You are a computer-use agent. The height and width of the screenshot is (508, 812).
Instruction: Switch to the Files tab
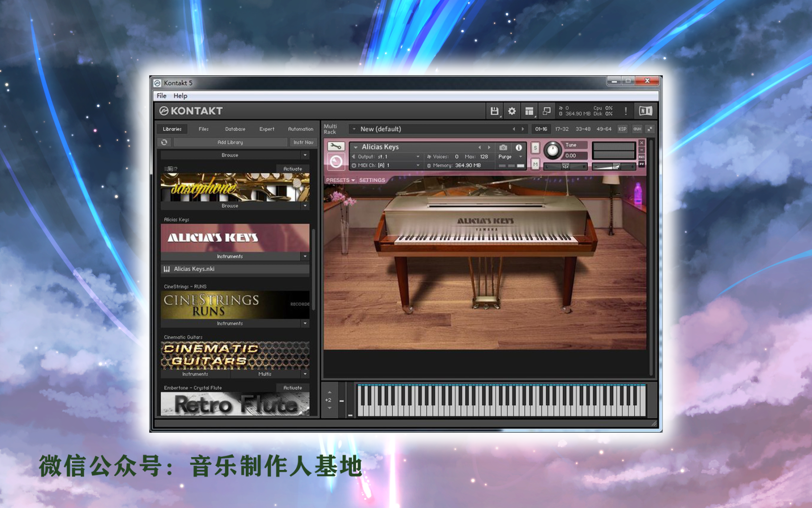pos(203,129)
